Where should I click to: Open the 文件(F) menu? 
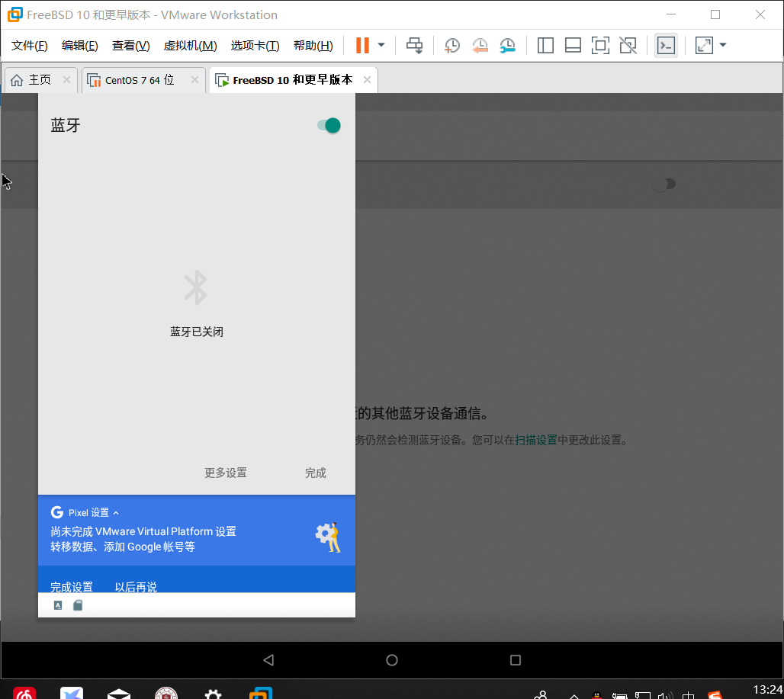(x=30, y=46)
